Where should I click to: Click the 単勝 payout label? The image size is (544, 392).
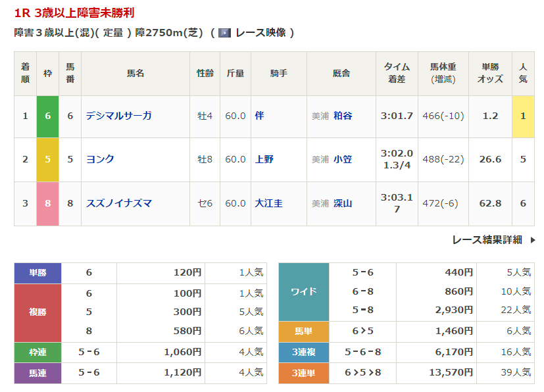coord(37,272)
